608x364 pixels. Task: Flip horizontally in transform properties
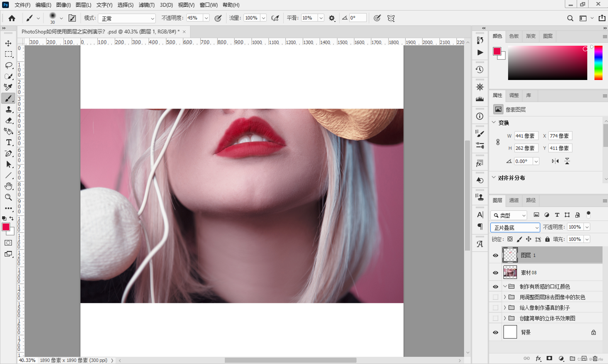[x=555, y=161]
